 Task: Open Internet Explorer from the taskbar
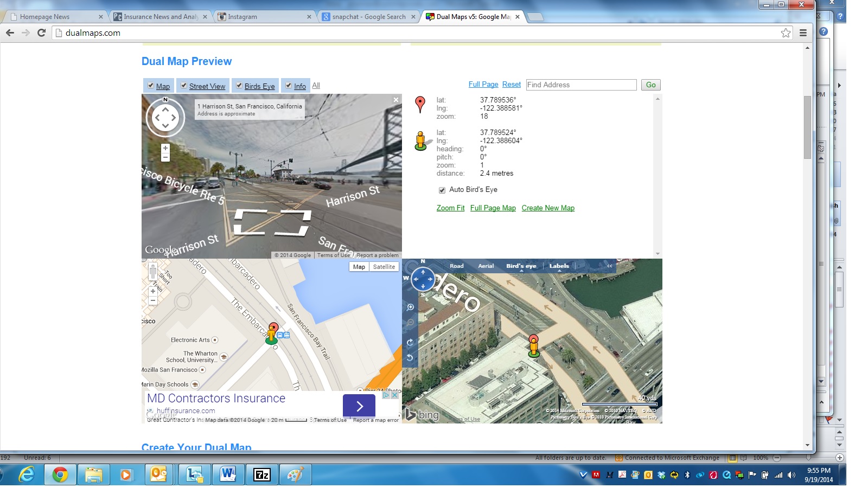(x=26, y=475)
